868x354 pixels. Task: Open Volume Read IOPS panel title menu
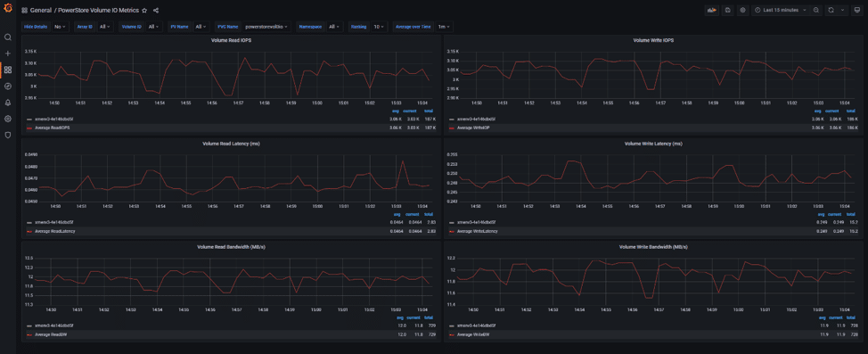231,40
